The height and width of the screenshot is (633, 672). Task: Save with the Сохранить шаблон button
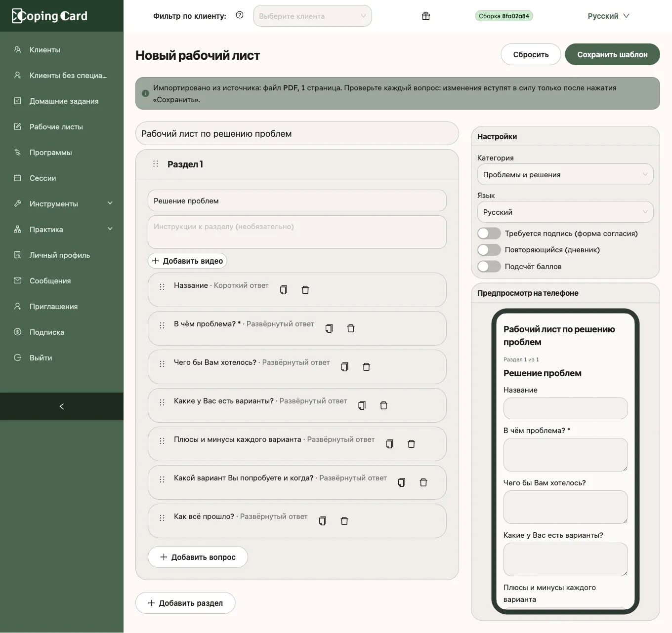(612, 54)
